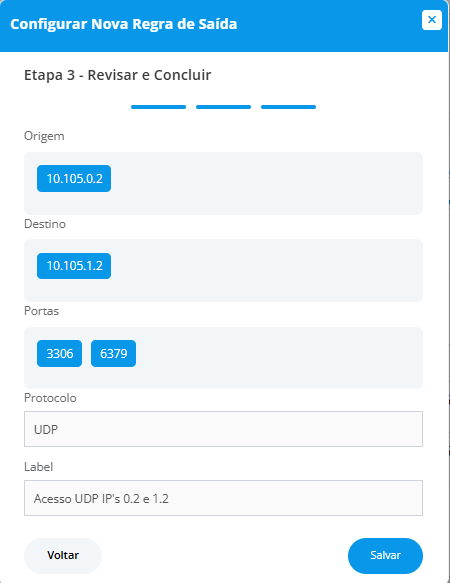Select the third step progress bar
Screen dimensions: 450x583
(289, 107)
